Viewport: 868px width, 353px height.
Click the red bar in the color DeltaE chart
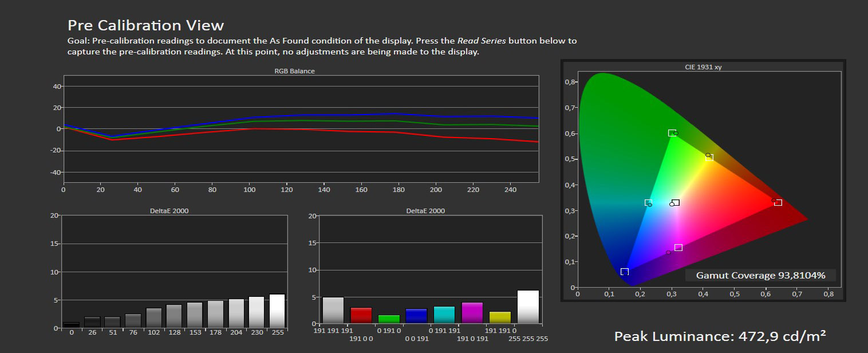click(361, 316)
